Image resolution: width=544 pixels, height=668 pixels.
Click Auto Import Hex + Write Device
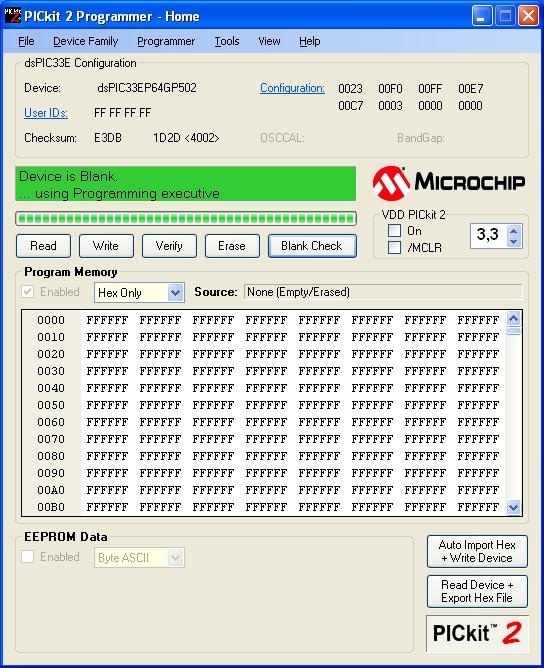click(477, 551)
